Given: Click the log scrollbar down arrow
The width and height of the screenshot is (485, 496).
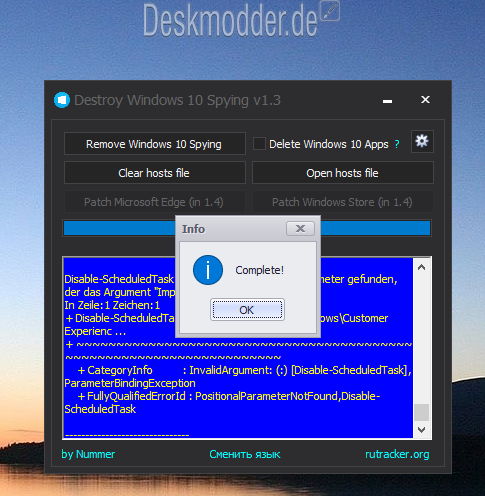Looking at the screenshot, I should tap(422, 430).
